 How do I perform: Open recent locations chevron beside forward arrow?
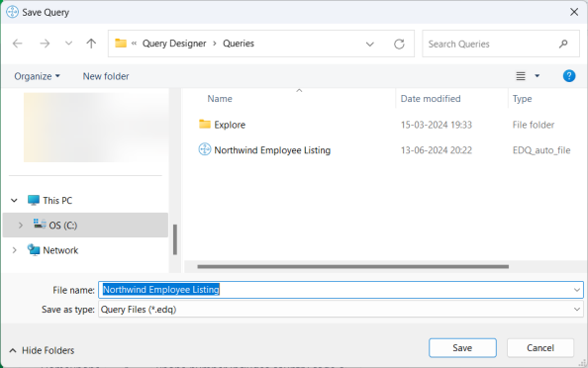point(68,44)
